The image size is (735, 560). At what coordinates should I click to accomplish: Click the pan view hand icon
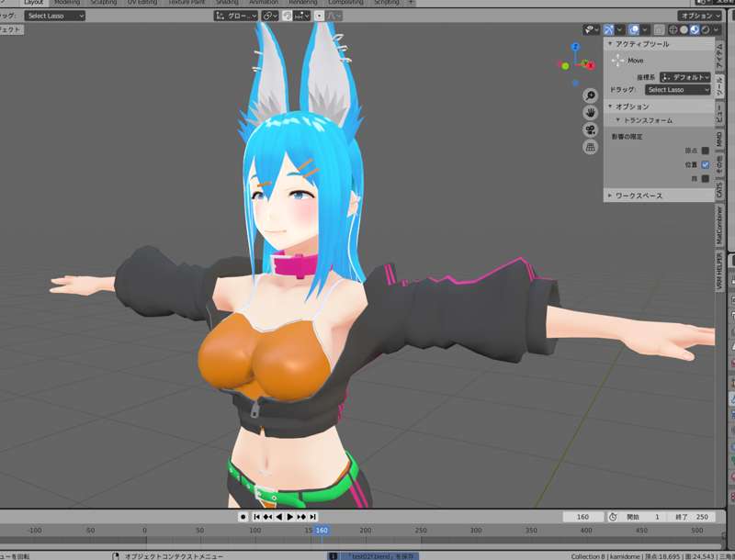coord(590,112)
